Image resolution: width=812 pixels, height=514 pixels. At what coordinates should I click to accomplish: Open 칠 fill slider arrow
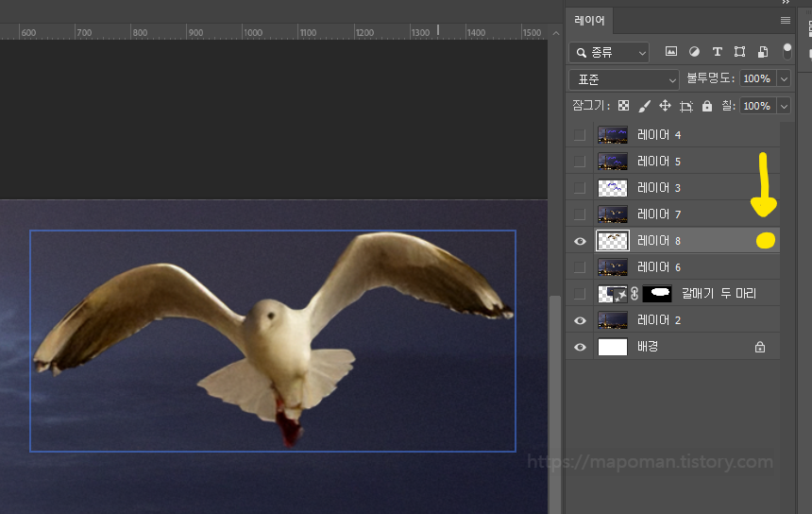coord(784,106)
